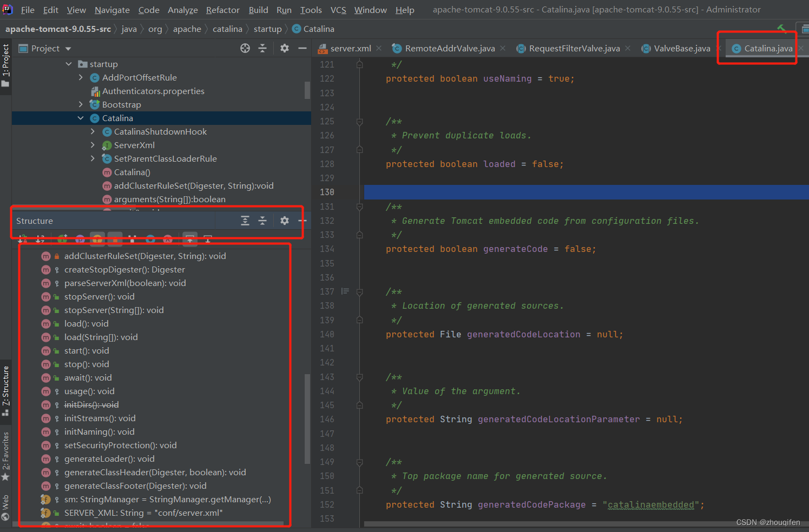Open the Navigate menu
This screenshot has height=532, width=809.
[x=112, y=10]
